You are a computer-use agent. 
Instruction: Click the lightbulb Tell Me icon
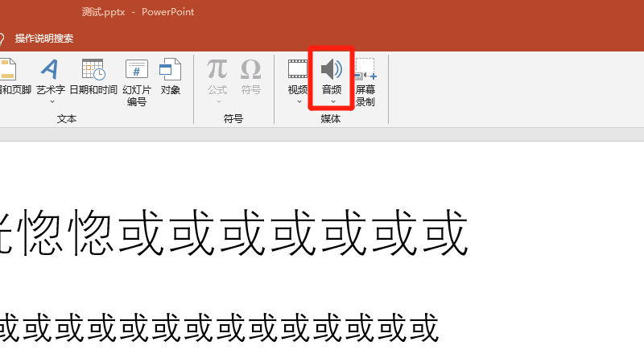[2, 38]
